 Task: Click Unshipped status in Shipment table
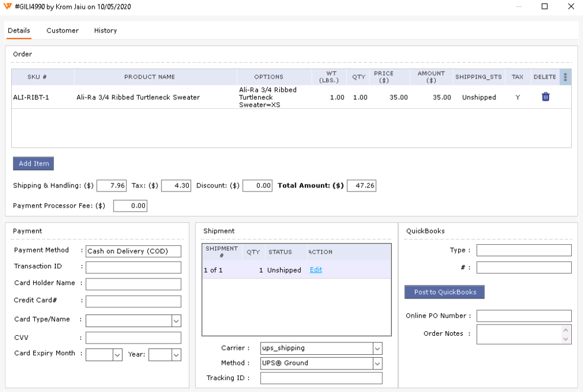point(284,270)
